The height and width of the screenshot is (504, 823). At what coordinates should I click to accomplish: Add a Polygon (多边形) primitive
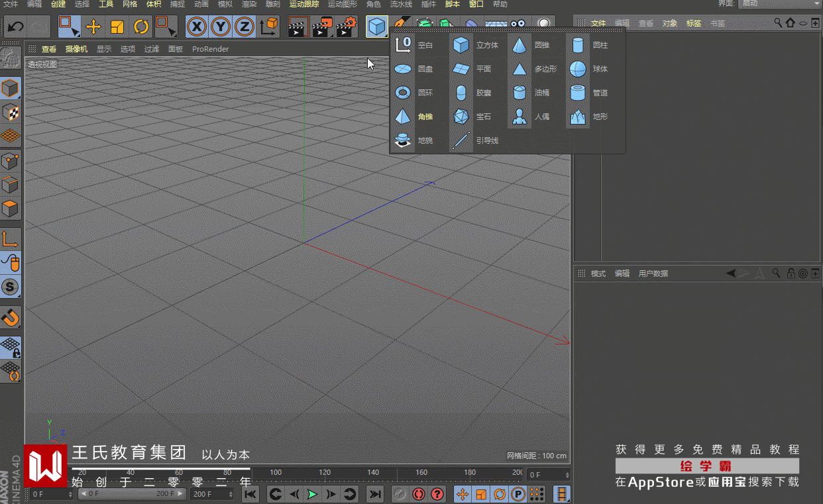pyautogui.click(x=534, y=69)
